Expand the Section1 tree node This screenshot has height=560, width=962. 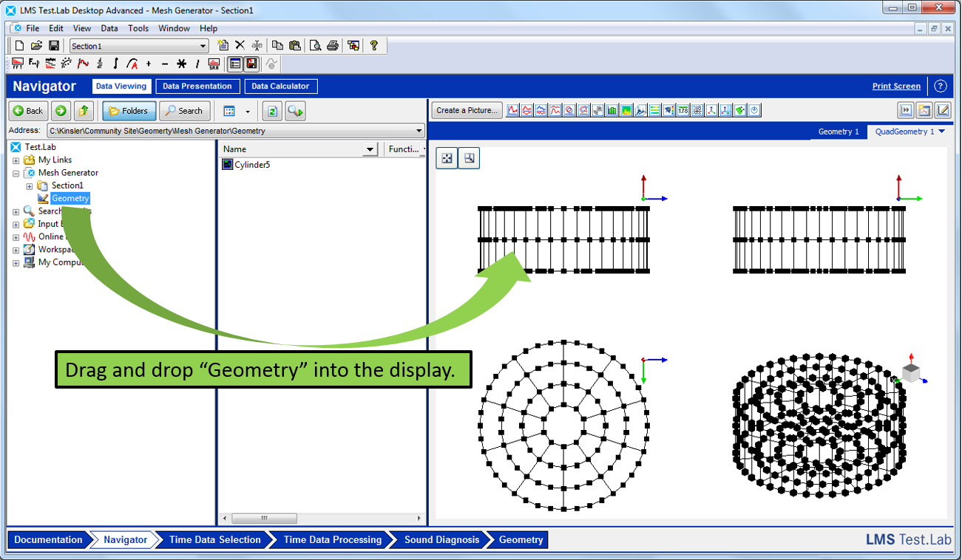pos(30,186)
